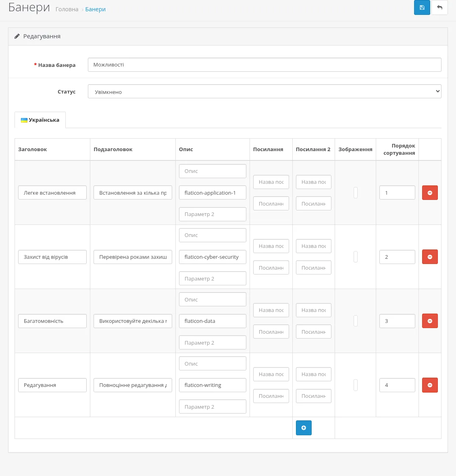Click the "Редагування" title field in the table

(52, 385)
